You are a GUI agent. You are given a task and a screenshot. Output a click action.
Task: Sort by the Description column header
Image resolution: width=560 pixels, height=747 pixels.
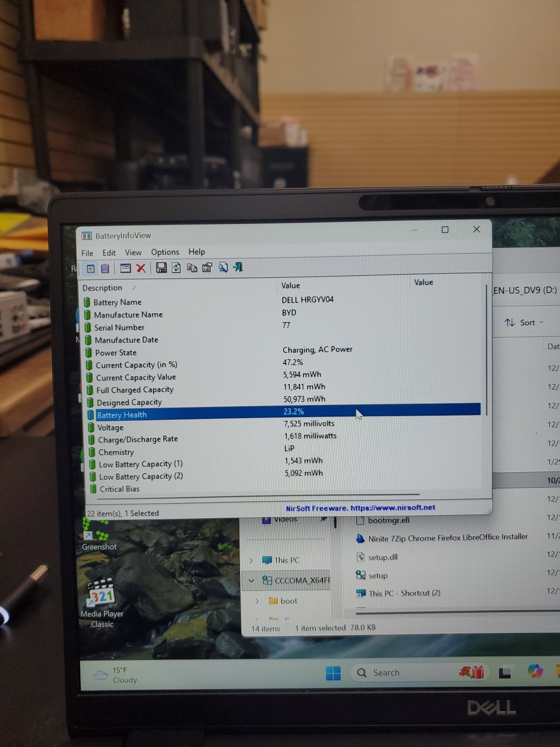102,288
